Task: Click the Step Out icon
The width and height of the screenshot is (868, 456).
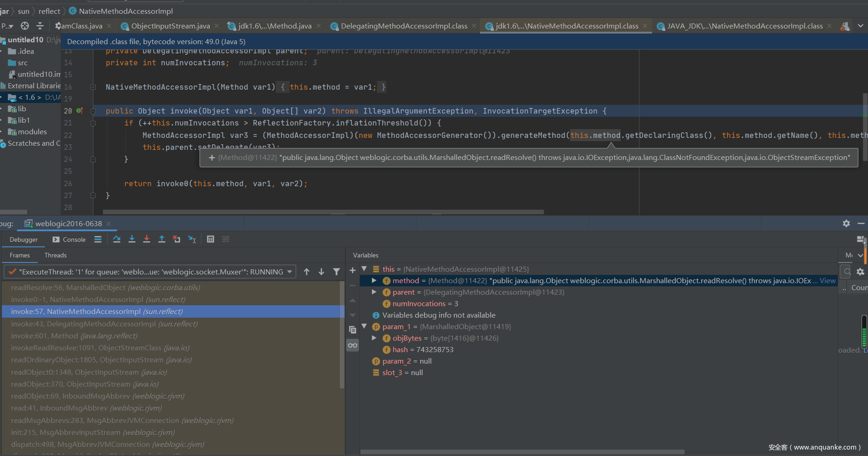Action: 162,239
